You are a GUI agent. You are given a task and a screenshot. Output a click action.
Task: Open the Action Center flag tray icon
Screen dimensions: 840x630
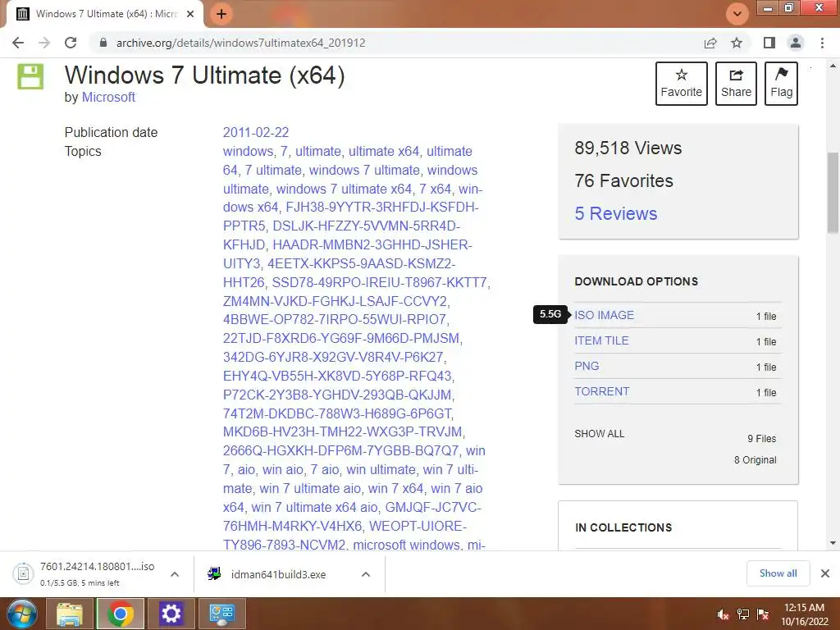tap(763, 614)
